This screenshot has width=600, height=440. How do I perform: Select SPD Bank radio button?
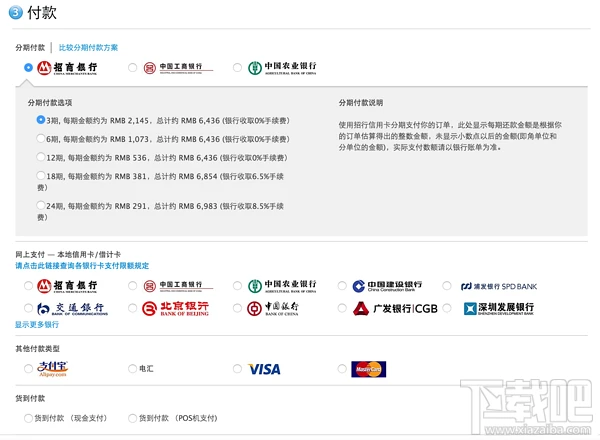click(447, 286)
